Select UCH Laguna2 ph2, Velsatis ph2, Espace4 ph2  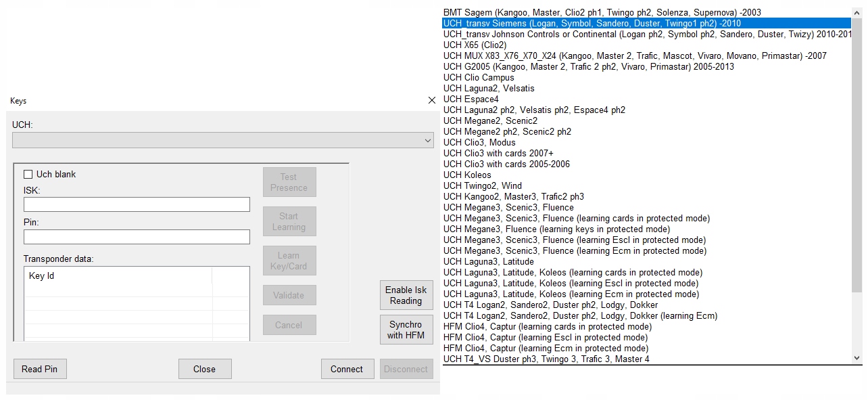647,110
